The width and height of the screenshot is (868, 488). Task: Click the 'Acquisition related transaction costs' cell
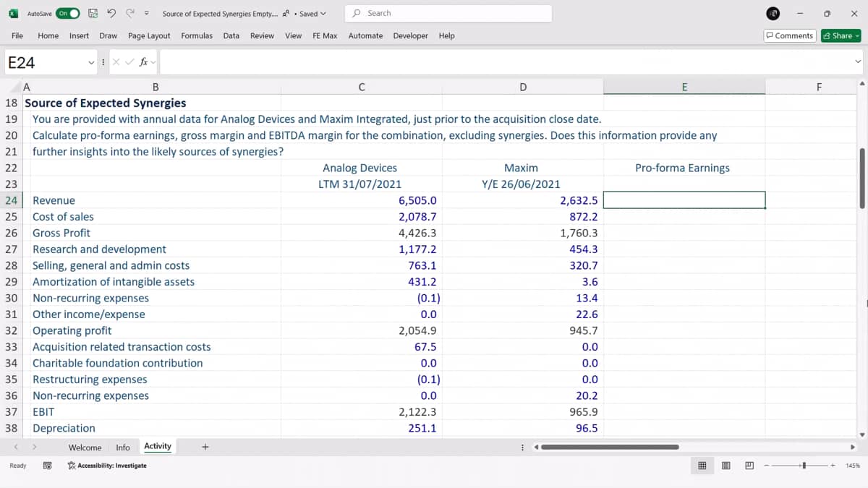coord(122,346)
